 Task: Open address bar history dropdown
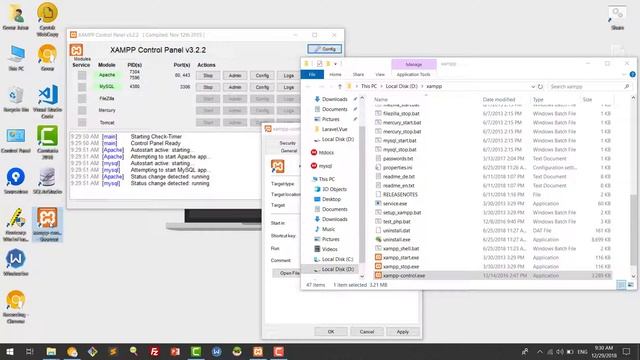point(533,87)
